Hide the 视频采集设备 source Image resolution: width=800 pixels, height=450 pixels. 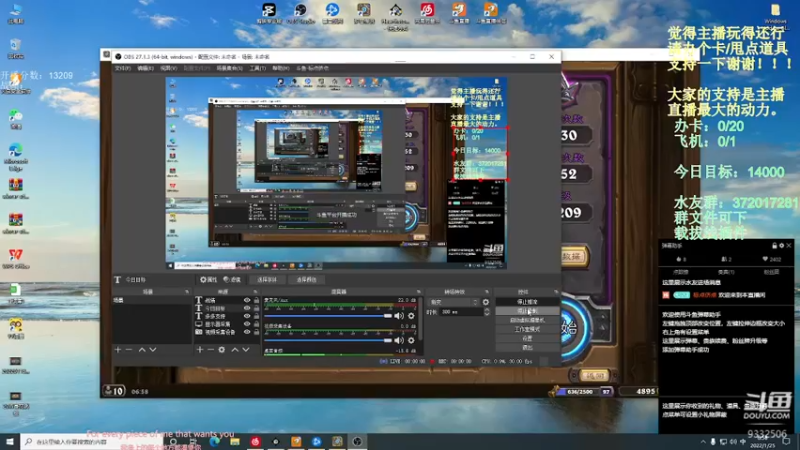[247, 332]
